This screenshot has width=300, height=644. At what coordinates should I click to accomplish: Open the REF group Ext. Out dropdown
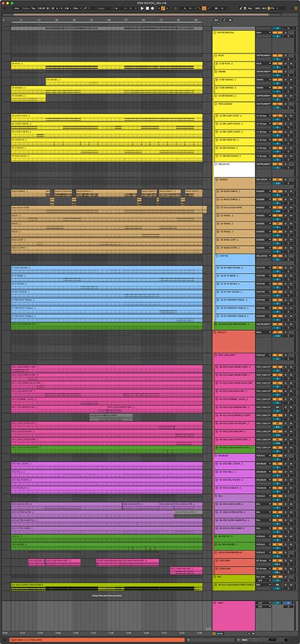click(x=264, y=577)
